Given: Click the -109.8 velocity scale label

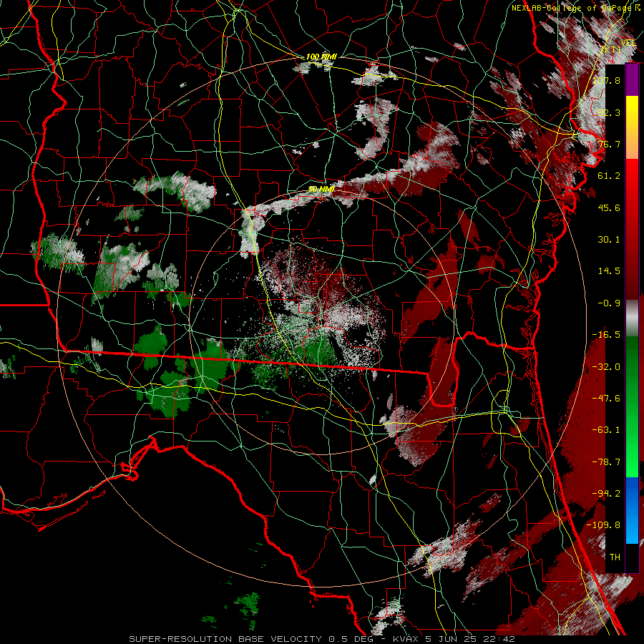Looking at the screenshot, I should click(x=603, y=525).
